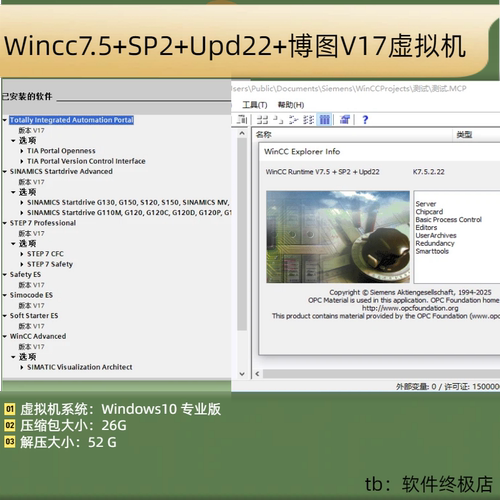Click the 已安装的软件 heading
Screen dimensions: 500x500
pyautogui.click(x=27, y=97)
